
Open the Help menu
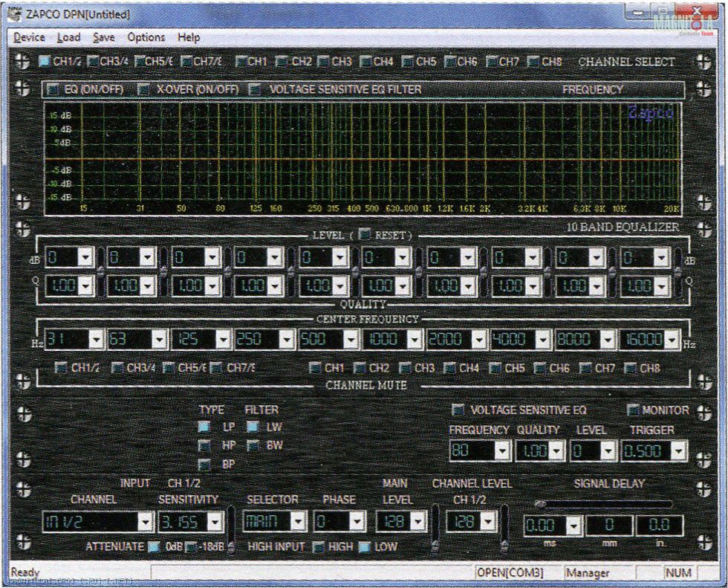click(189, 37)
